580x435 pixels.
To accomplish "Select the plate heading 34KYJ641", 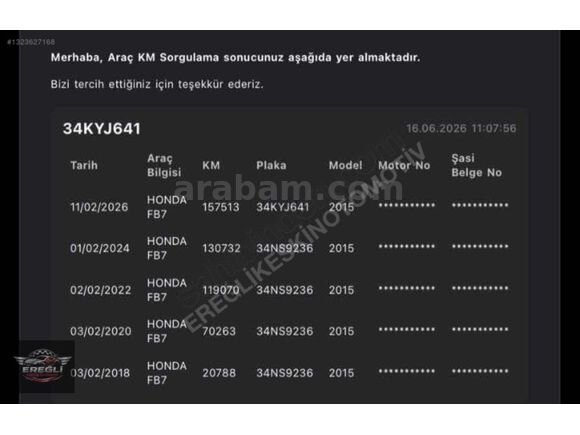I will (x=102, y=129).
